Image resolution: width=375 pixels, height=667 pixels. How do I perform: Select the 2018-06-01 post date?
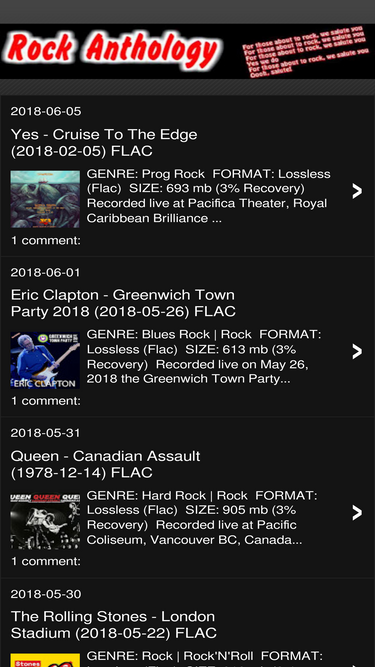tap(45, 272)
